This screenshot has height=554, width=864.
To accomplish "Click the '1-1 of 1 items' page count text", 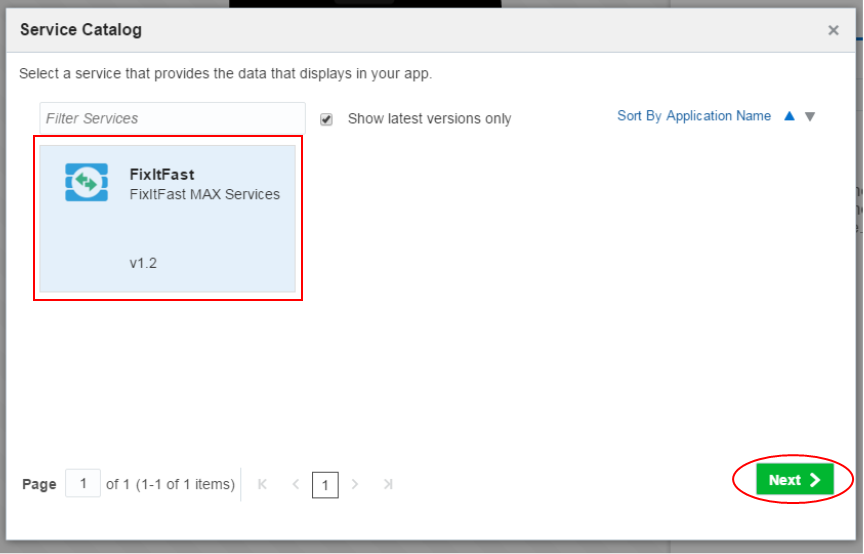I will tap(170, 484).
